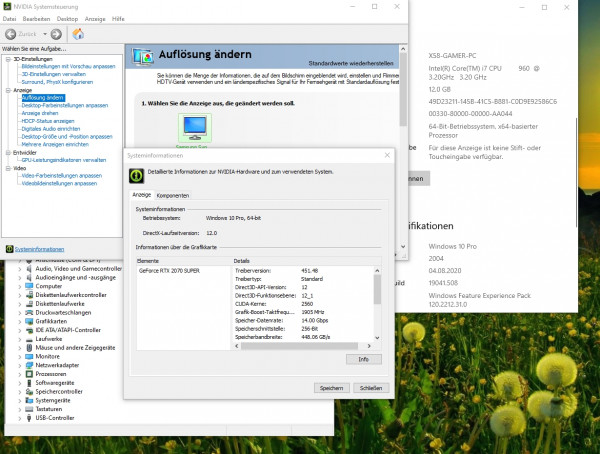Image resolution: width=600 pixels, height=454 pixels.
Task: Open Digitales Audio einrichten
Action: click(51, 129)
